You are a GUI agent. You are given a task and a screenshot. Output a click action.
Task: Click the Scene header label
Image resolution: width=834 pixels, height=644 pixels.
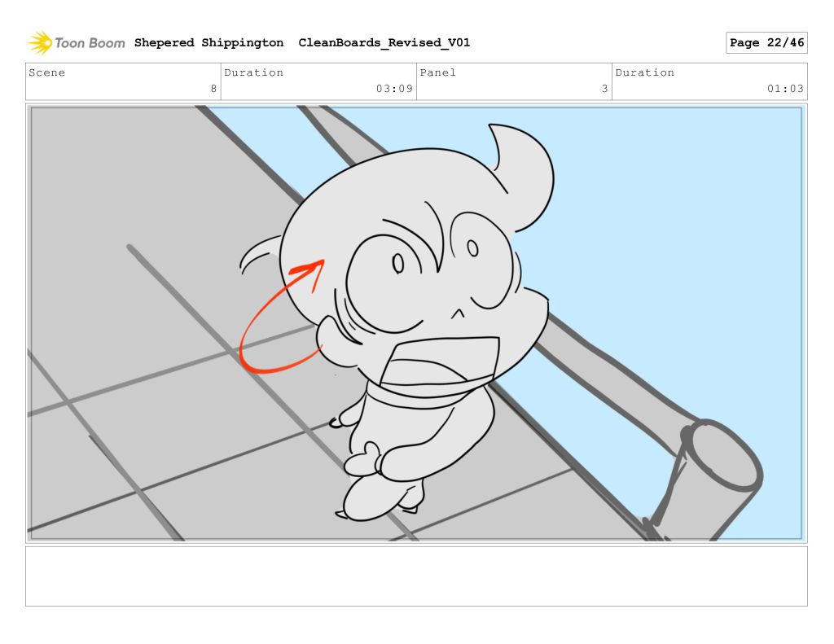[x=46, y=72]
